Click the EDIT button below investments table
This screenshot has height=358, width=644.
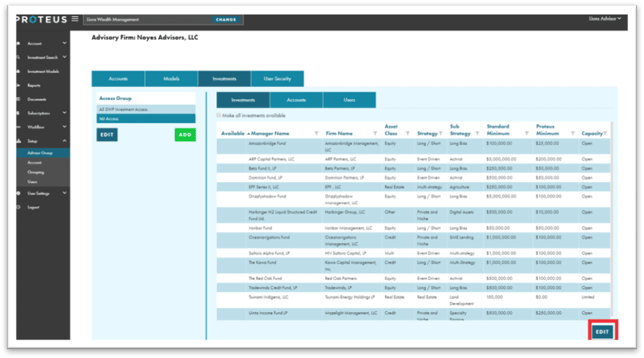coord(603,332)
